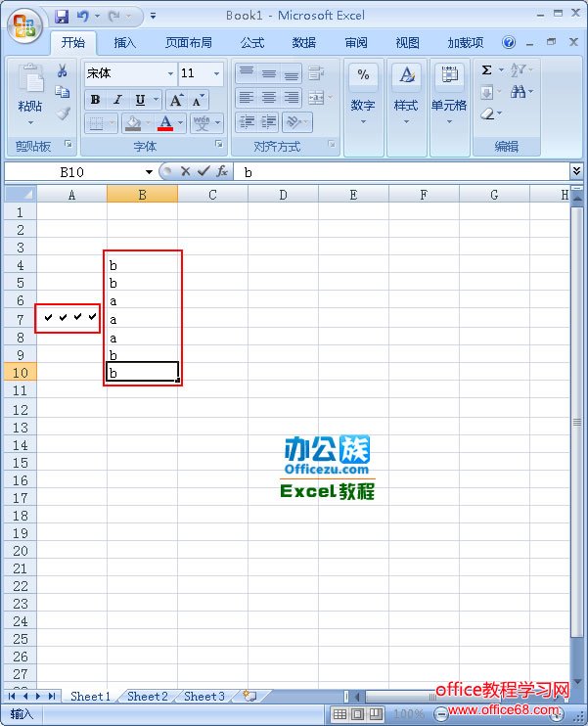
Task: Open the Office button menu
Action: click(24, 25)
